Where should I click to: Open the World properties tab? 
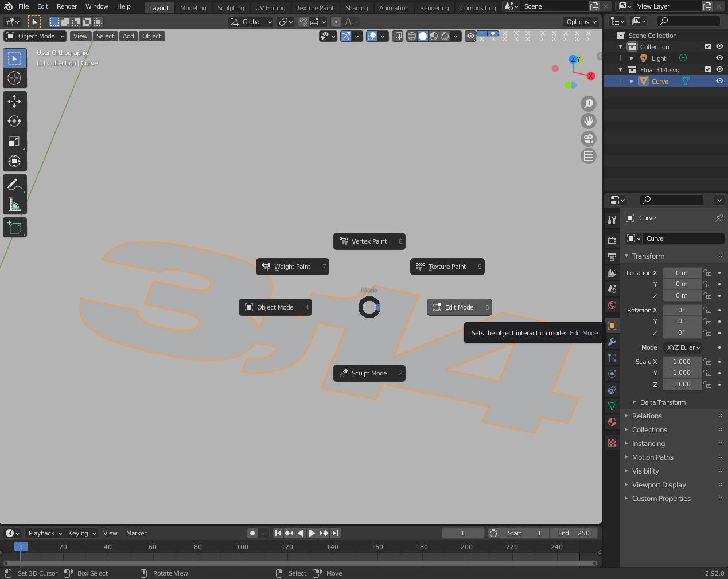[x=612, y=304]
